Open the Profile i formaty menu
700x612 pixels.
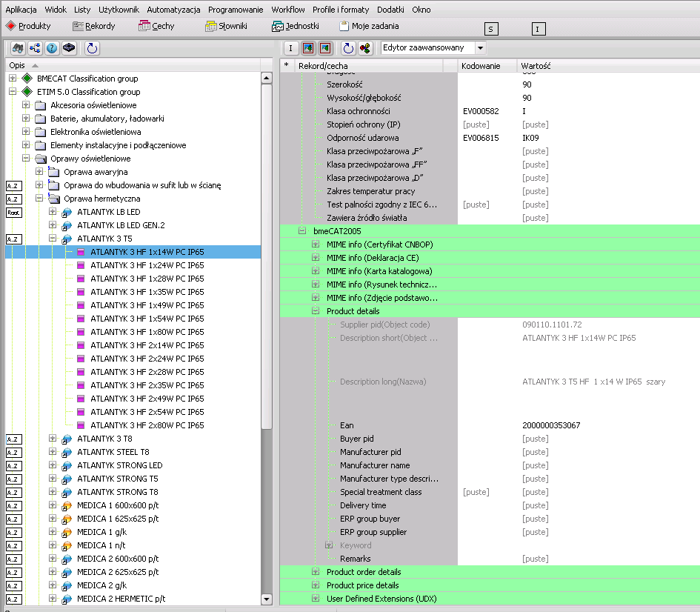click(x=341, y=10)
